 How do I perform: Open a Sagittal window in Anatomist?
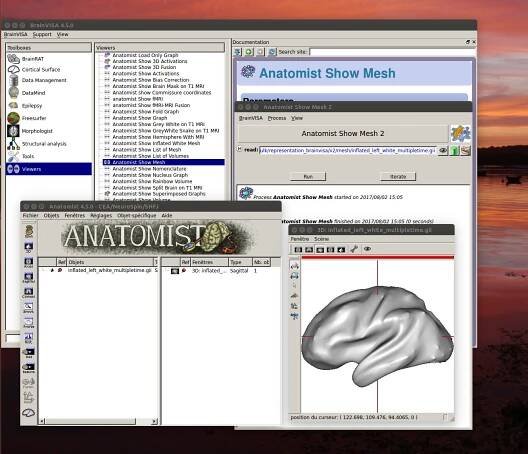29,278
